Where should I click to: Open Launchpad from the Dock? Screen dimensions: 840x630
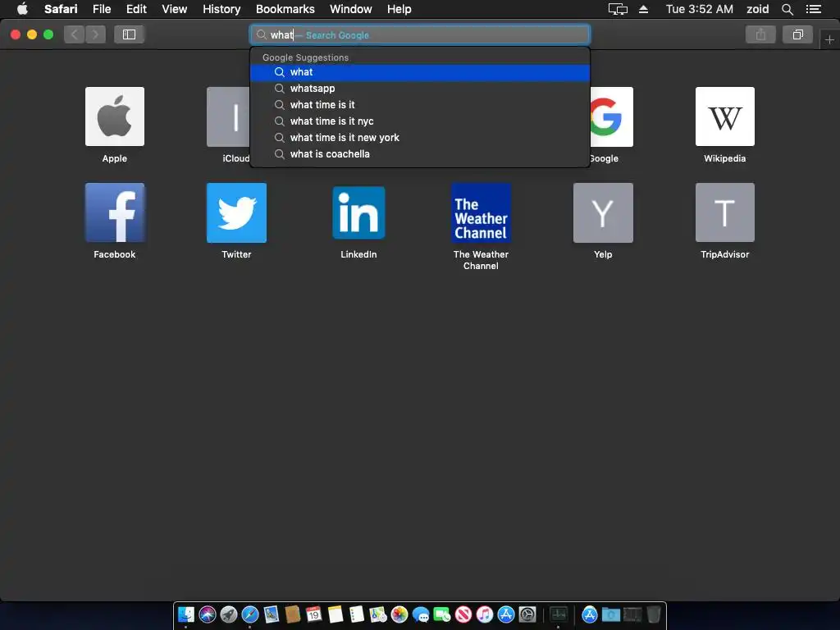229,614
